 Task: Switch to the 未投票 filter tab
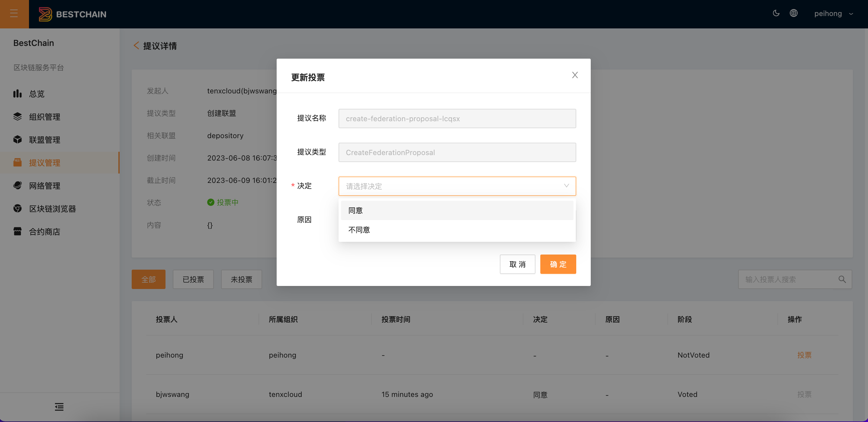coord(241,279)
